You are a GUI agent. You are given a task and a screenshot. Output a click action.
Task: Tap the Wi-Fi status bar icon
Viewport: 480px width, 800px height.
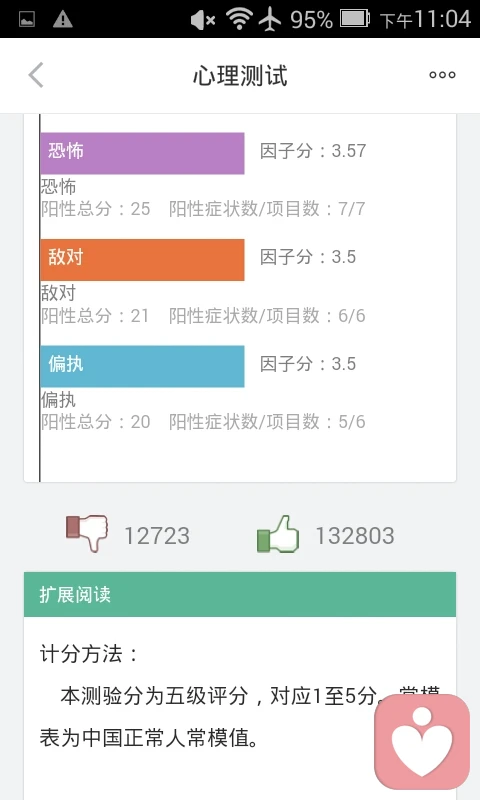click(239, 19)
